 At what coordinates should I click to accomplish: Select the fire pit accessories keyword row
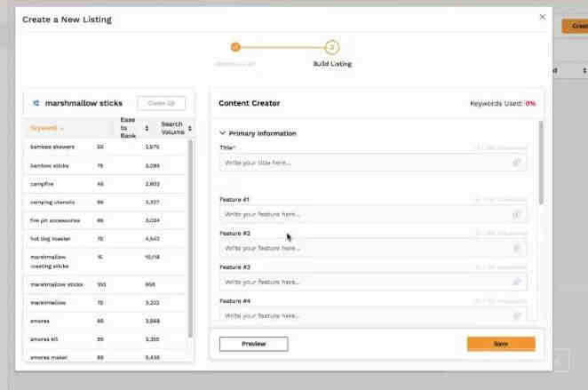pyautogui.click(x=106, y=220)
